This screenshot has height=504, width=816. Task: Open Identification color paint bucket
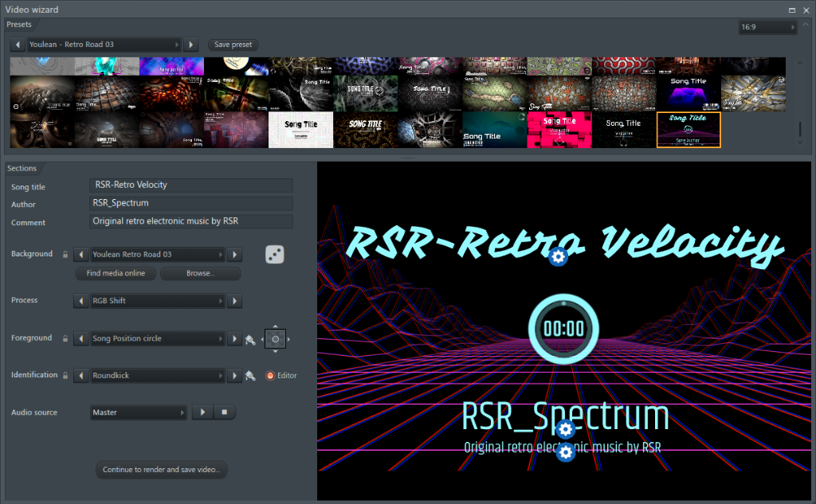(250, 376)
